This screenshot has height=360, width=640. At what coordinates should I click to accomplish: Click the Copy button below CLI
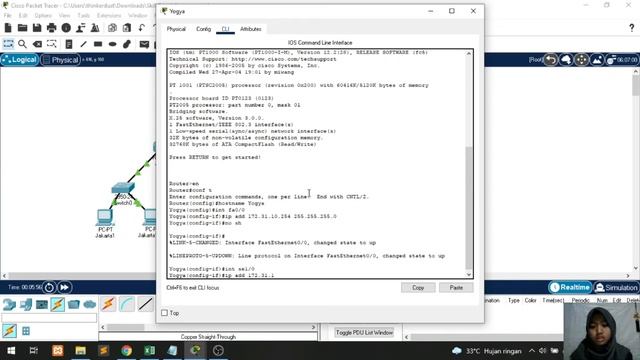point(418,287)
